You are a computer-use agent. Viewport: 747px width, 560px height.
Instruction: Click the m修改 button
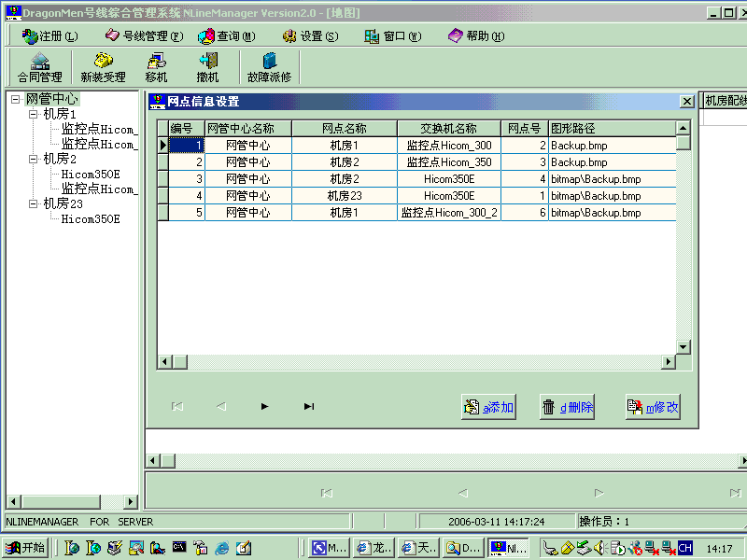tap(653, 407)
